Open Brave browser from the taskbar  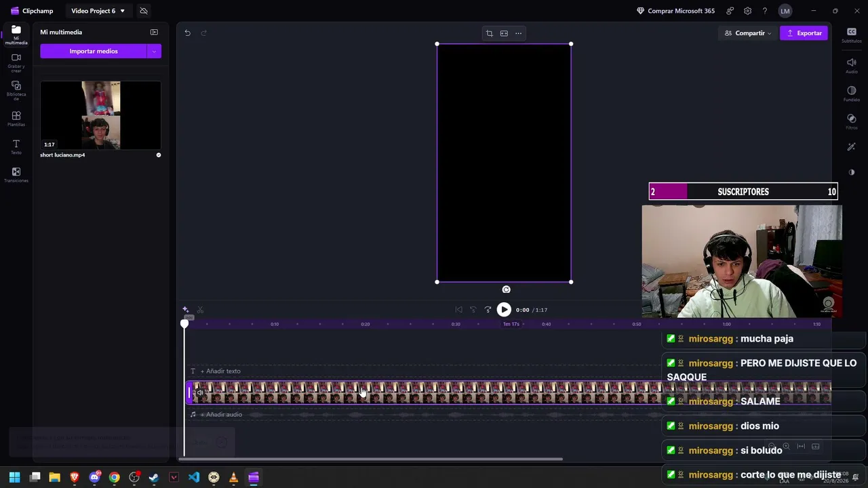pyautogui.click(x=75, y=477)
